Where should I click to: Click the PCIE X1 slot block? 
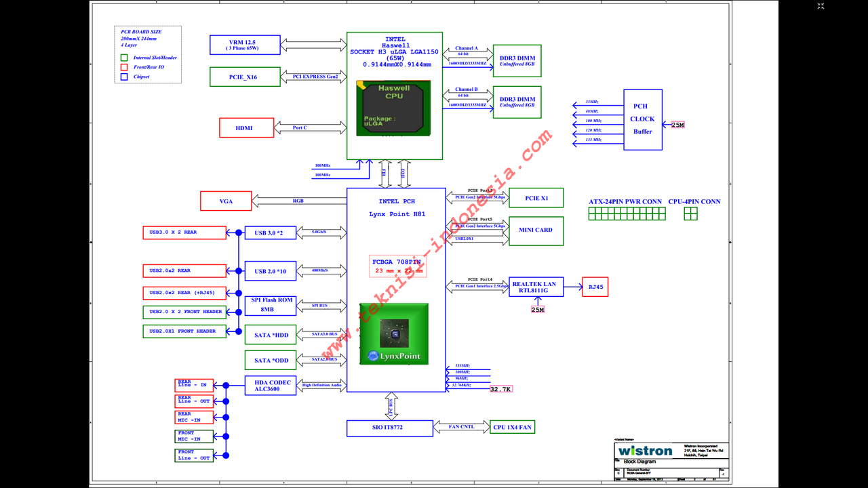[536, 198]
